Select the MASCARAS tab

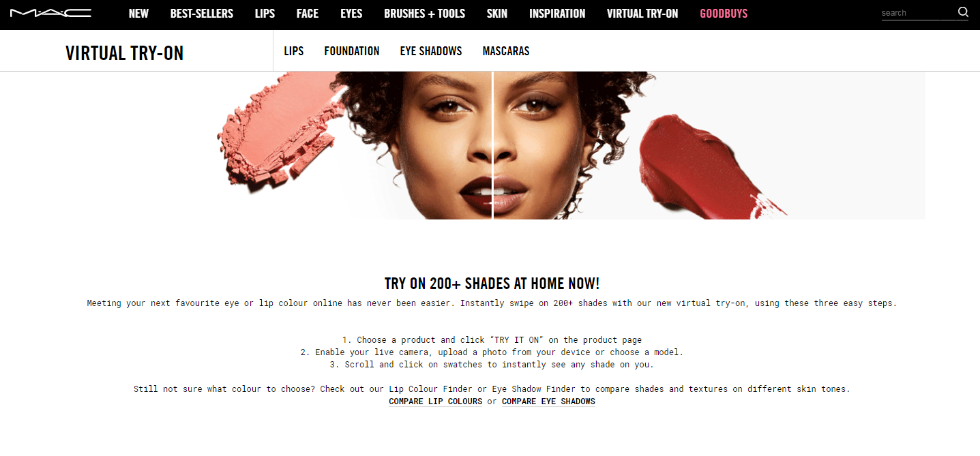[x=506, y=51]
